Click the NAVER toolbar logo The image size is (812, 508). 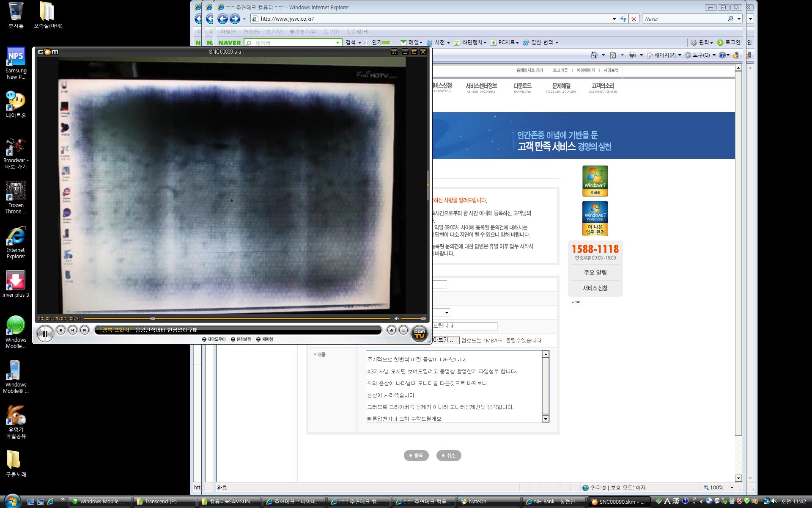tap(230, 42)
